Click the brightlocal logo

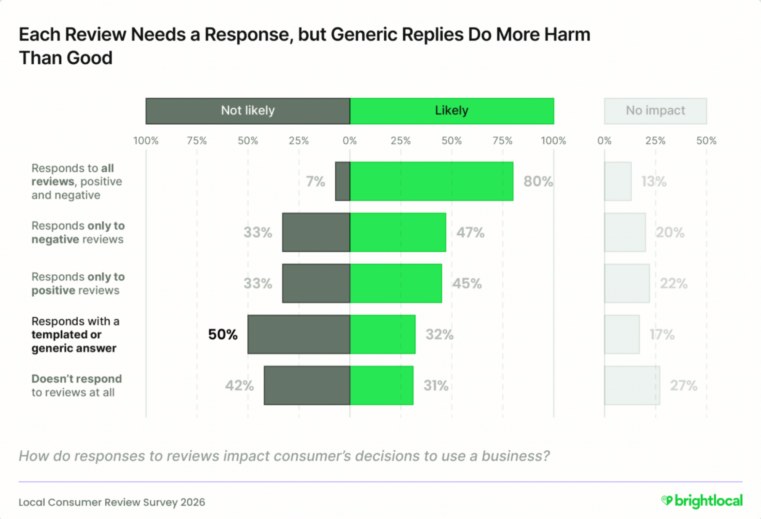702,501
